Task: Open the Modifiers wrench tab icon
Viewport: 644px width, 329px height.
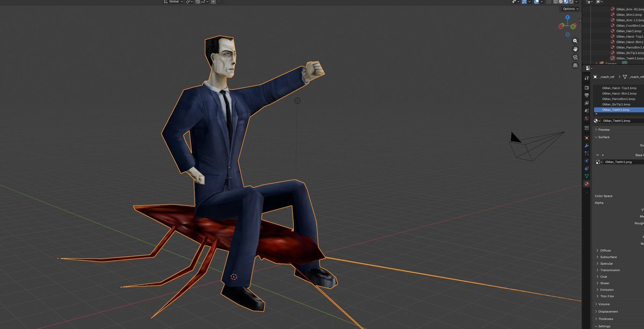Action: point(587,145)
